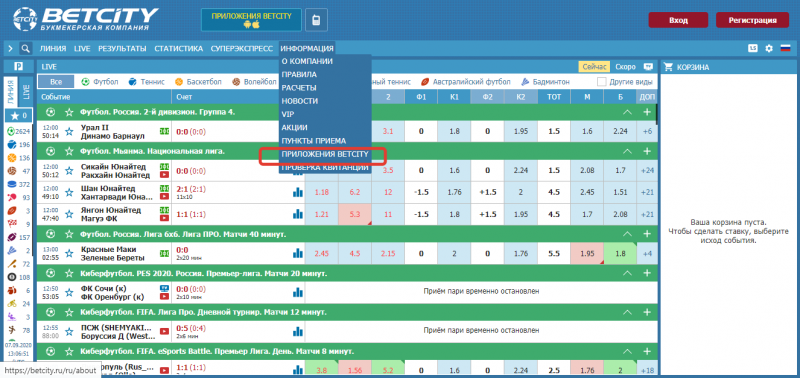Favorite the Урал II match star
Screen dimensions: 800x378
point(69,132)
